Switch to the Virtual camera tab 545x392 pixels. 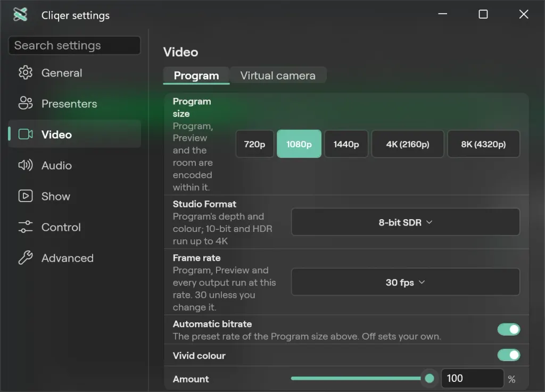pyautogui.click(x=278, y=76)
